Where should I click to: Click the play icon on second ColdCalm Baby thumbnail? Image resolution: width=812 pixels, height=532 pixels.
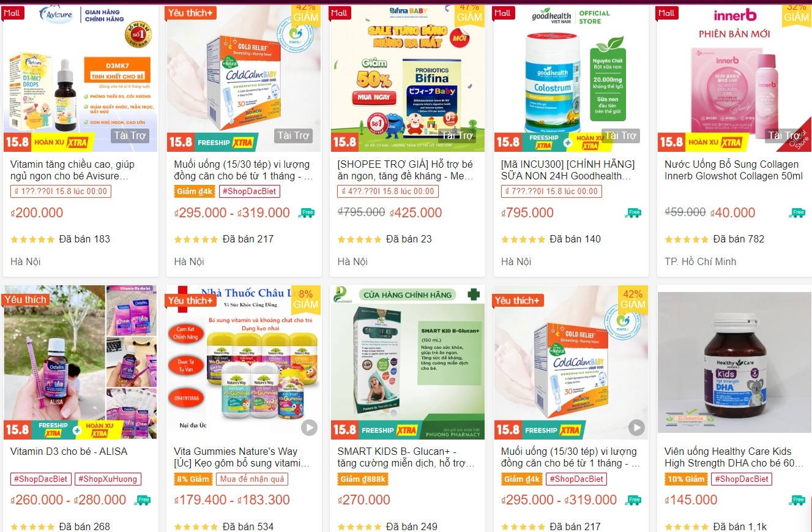[636, 427]
